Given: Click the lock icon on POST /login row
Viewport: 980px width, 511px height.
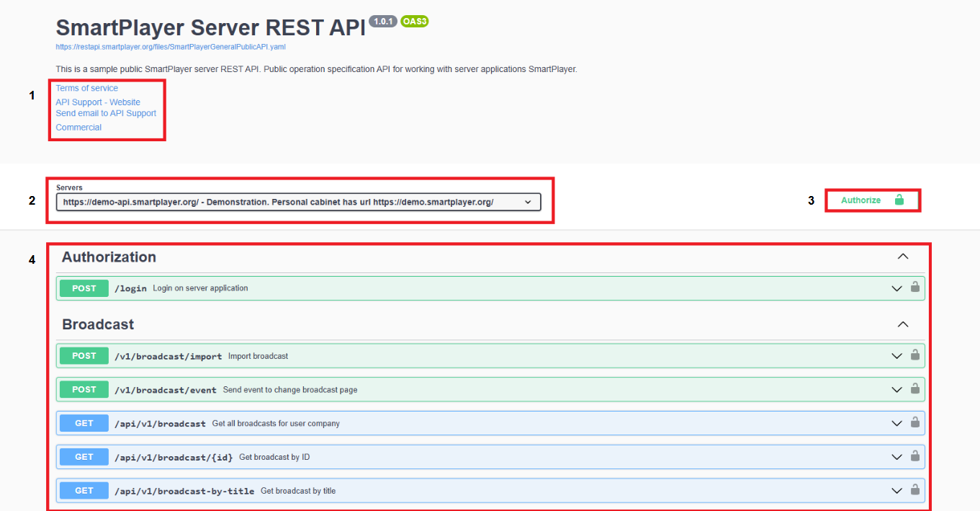Looking at the screenshot, I should [x=914, y=287].
